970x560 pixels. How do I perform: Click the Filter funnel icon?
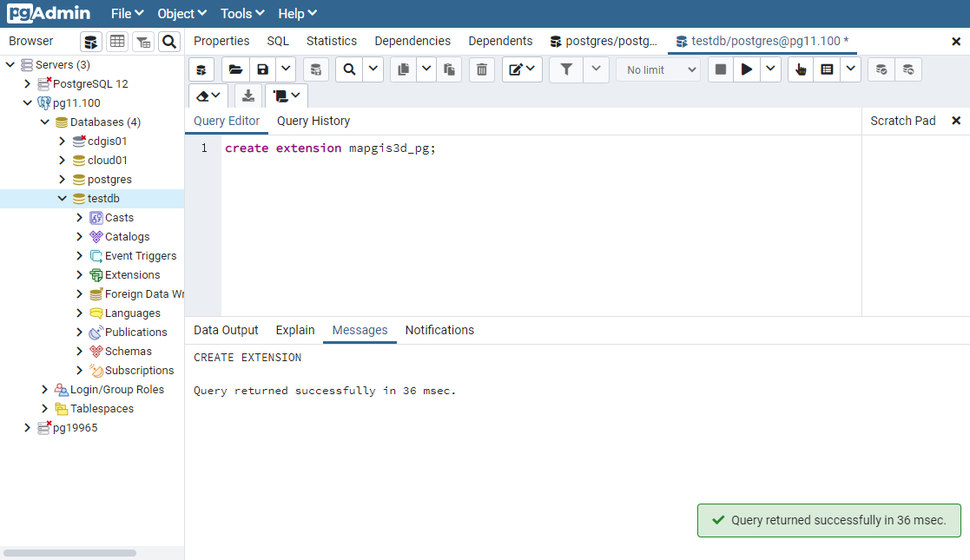(566, 69)
